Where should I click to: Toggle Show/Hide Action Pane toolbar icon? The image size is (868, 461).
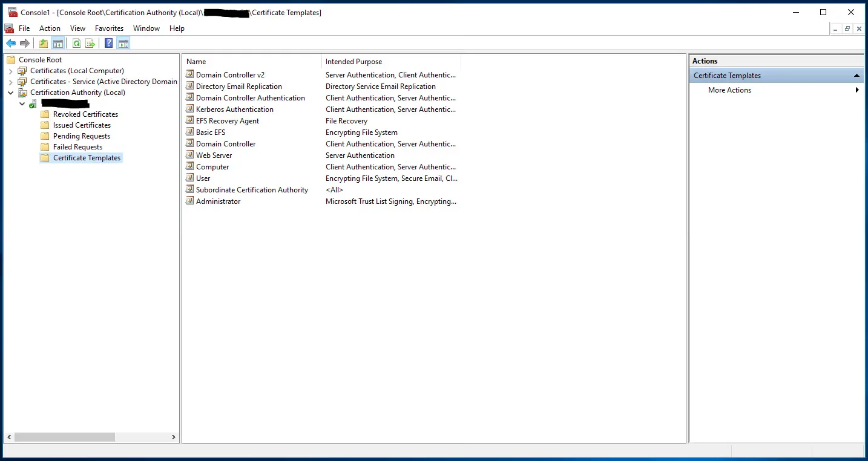pyautogui.click(x=123, y=44)
